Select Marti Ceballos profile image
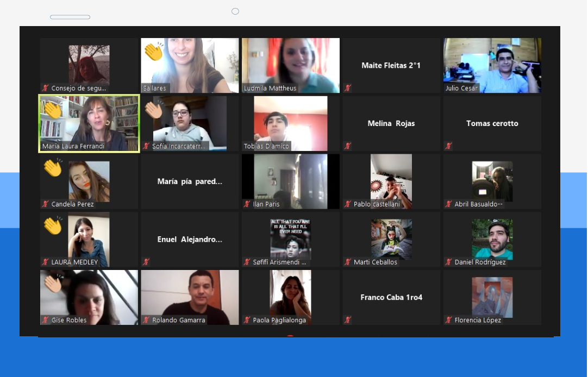Image resolution: width=588 pixels, height=377 pixels. tap(391, 238)
